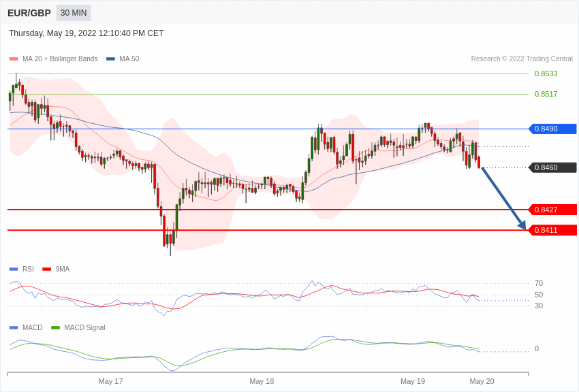The height and width of the screenshot is (392, 579).
Task: Click the blue 0.8490 pivot tag
Action: point(552,129)
